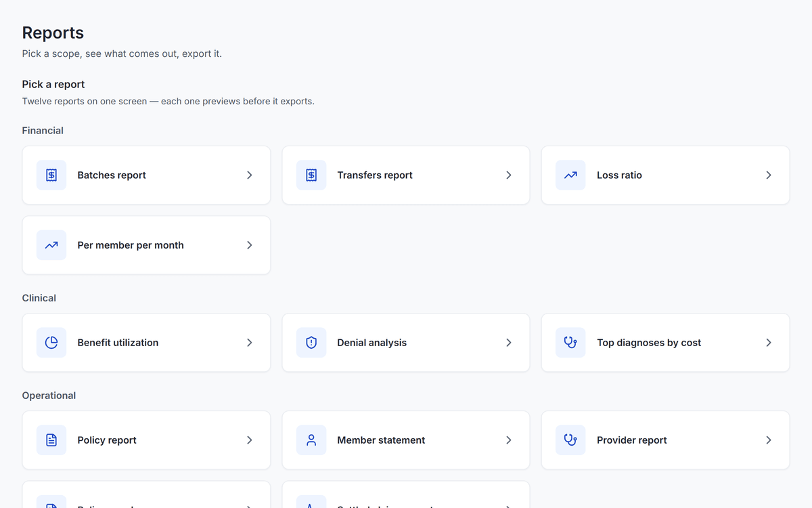Open the chevron arrow on Provider report
The width and height of the screenshot is (812, 508).
(769, 440)
